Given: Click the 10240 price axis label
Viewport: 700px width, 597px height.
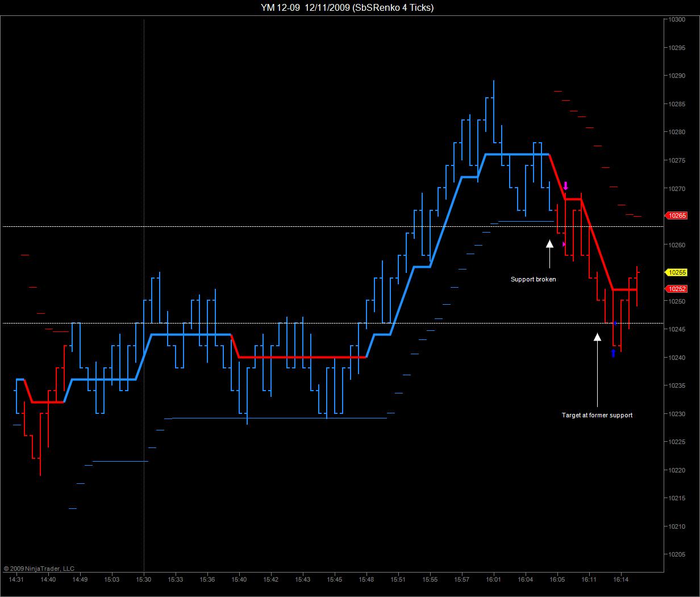Looking at the screenshot, I should point(677,358).
